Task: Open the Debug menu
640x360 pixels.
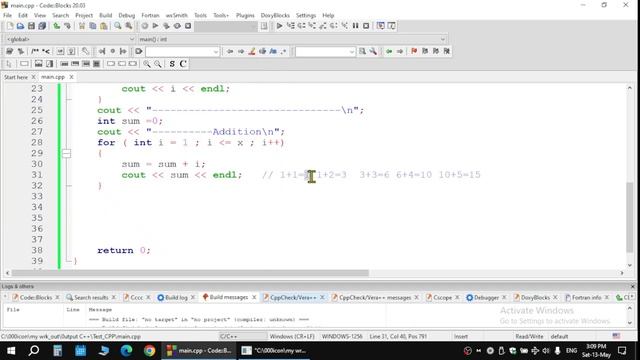Action: (127, 15)
